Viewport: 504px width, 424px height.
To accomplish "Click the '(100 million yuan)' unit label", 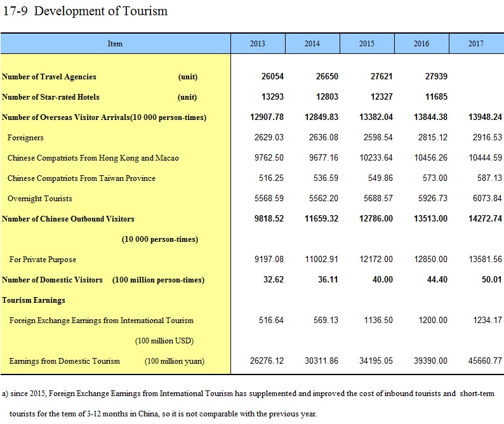I will click(x=175, y=361).
